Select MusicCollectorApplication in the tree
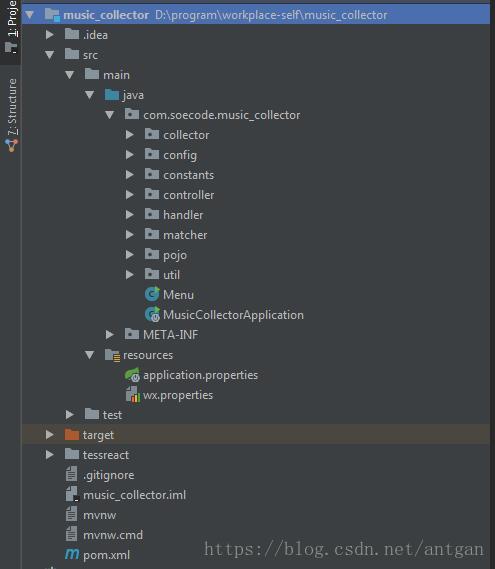The height and width of the screenshot is (569, 495). coord(233,315)
